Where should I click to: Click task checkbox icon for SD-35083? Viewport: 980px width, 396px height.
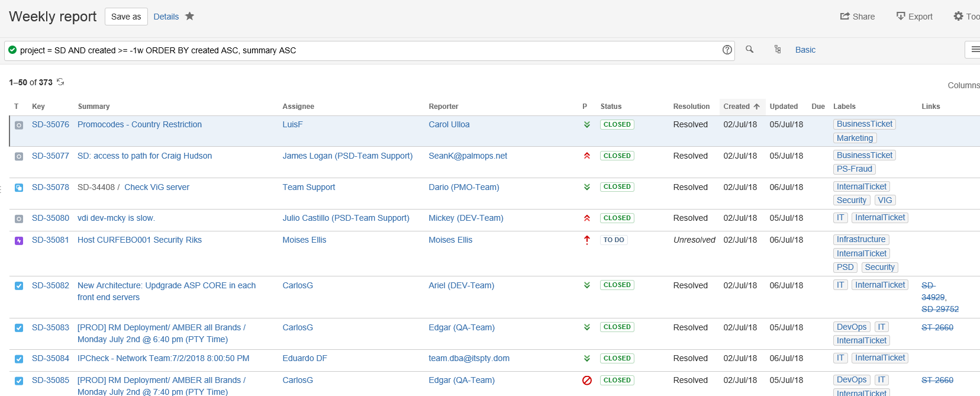pyautogui.click(x=19, y=328)
